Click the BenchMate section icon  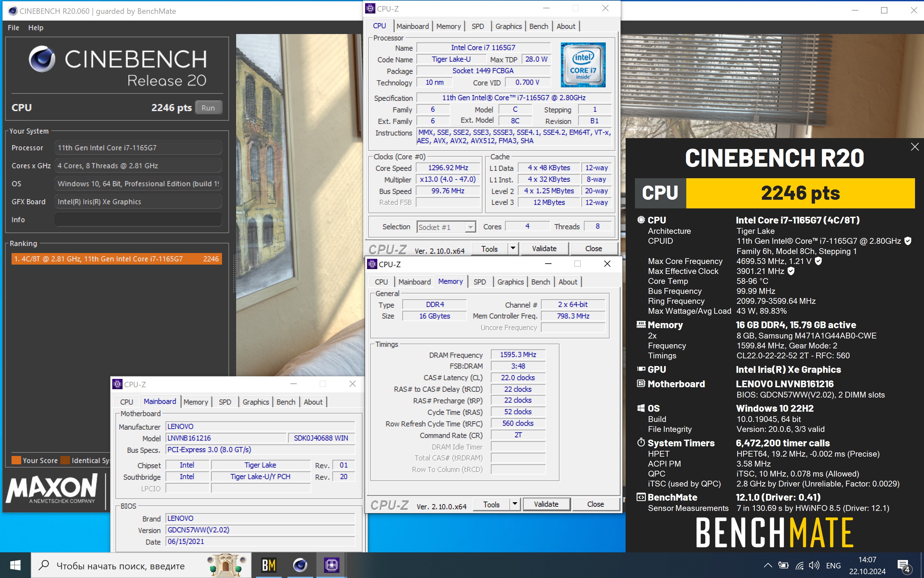pos(641,497)
